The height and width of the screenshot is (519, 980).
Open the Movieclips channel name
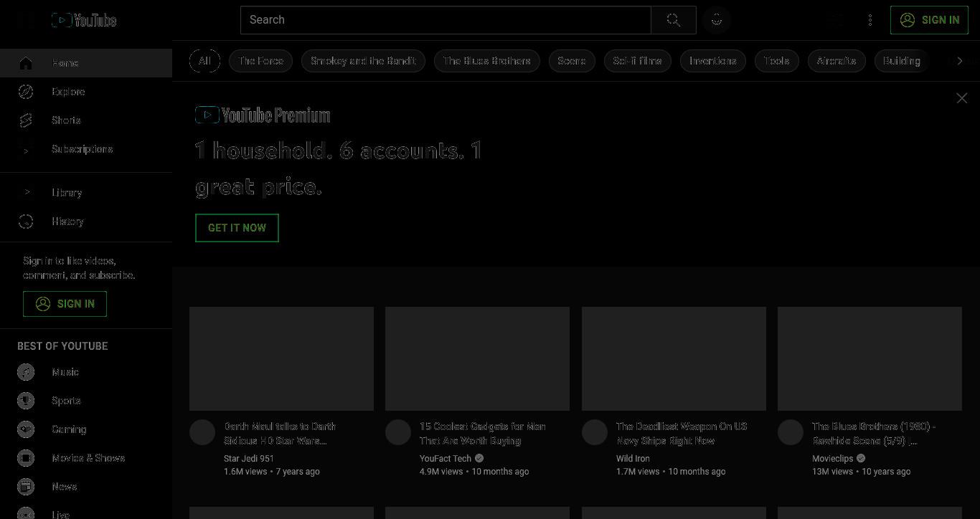832,459
